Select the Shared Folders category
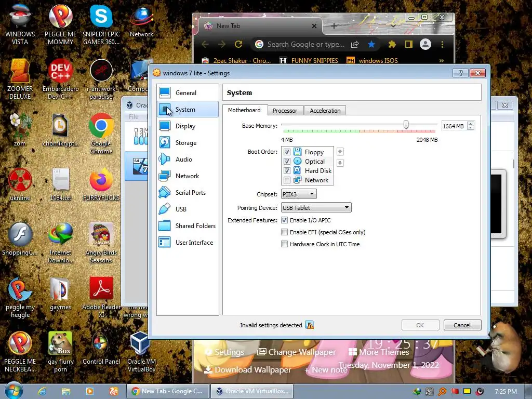532x399 pixels. (188, 225)
